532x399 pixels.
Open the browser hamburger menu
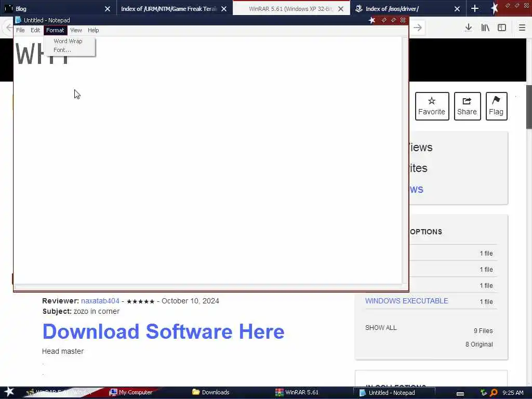[x=522, y=28]
